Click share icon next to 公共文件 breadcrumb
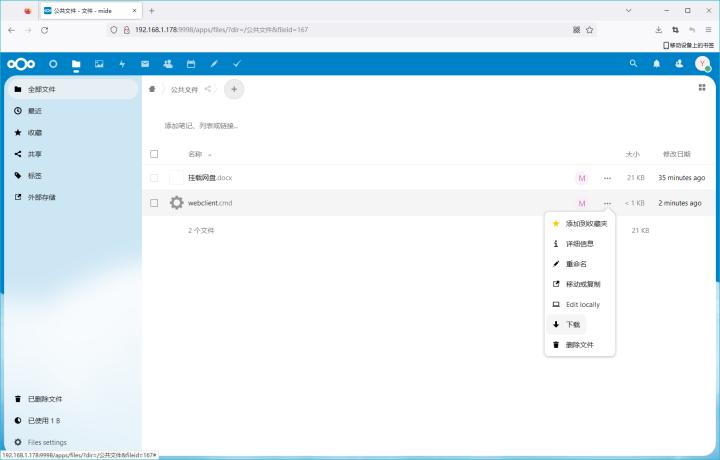This screenshot has height=460, width=720. (208, 89)
